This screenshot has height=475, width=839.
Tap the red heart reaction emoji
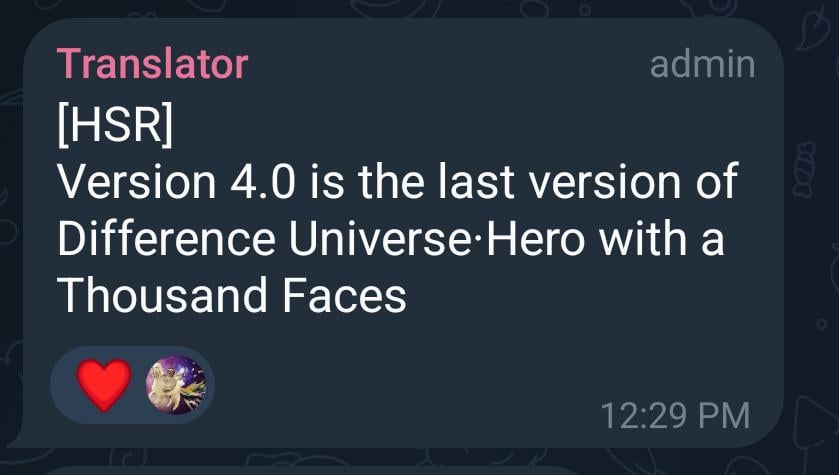[104, 385]
